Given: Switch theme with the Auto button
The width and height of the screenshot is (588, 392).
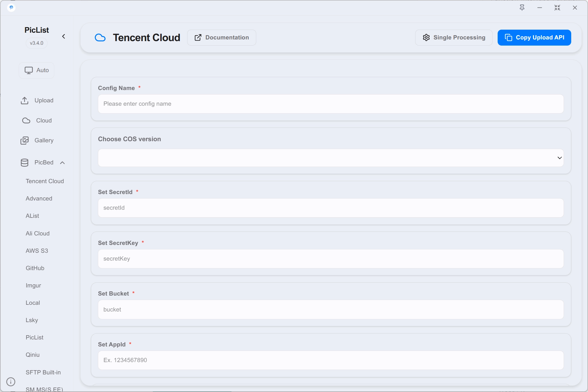Looking at the screenshot, I should (x=37, y=70).
